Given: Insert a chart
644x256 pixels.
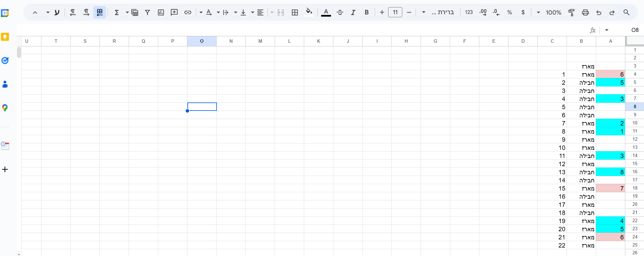Looking at the screenshot, I should [161, 13].
